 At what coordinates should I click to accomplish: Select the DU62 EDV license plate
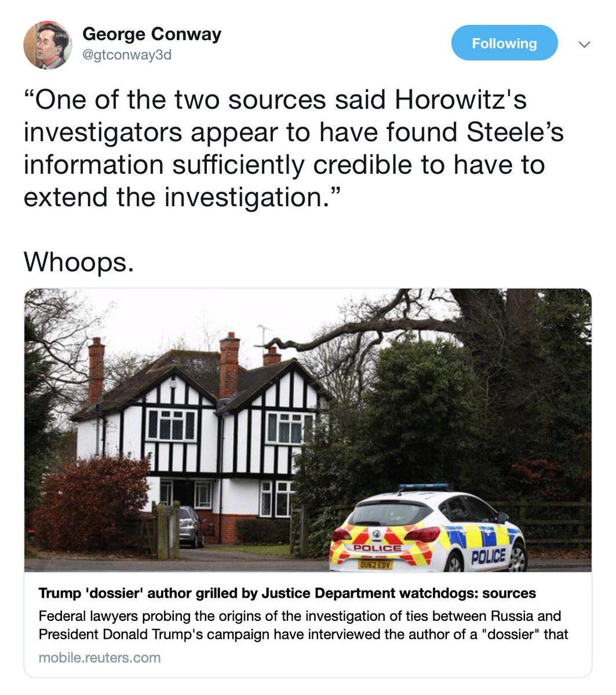[374, 564]
